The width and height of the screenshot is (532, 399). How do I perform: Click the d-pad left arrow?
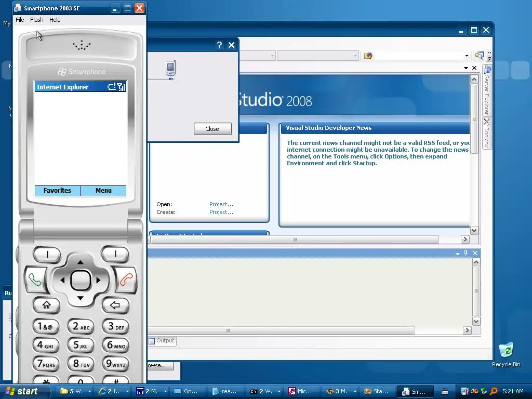click(62, 280)
